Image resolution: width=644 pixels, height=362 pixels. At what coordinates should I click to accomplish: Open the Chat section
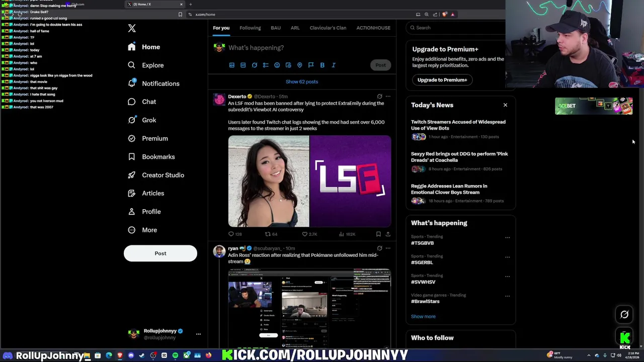[142, 102]
